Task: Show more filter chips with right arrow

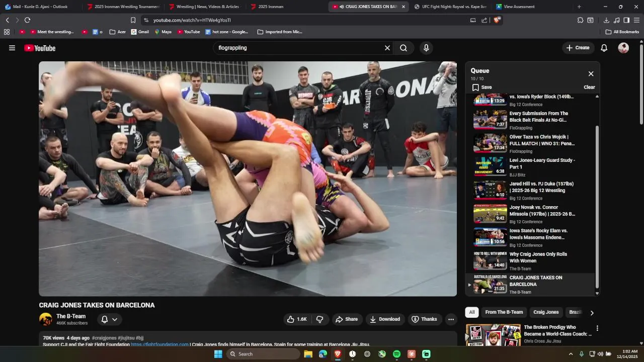Action: (592, 313)
